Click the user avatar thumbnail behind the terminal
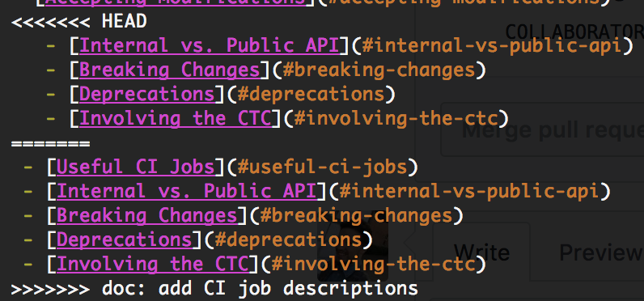The width and height of the screenshot is (644, 301). tap(353, 246)
